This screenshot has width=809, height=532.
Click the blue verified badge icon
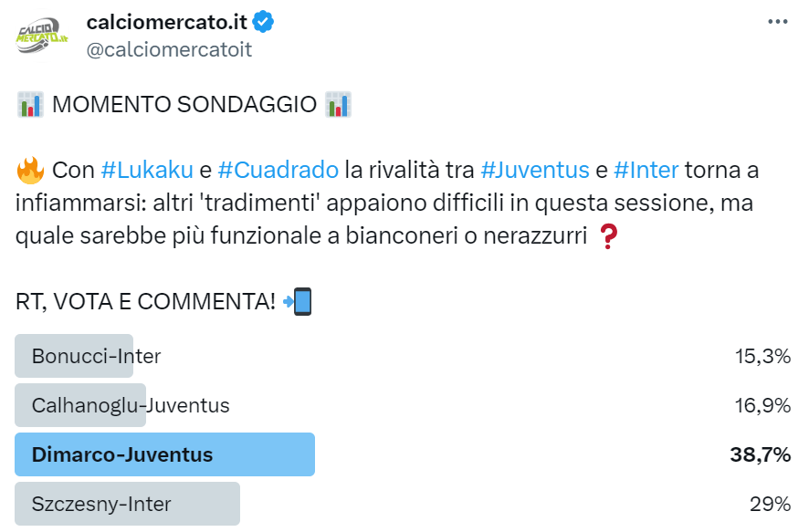[x=263, y=22]
